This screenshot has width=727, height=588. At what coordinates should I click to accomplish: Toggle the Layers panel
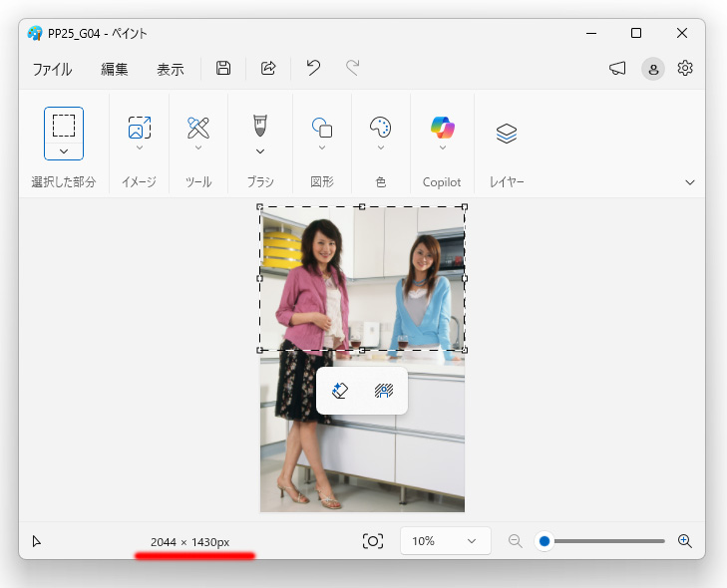point(507,134)
